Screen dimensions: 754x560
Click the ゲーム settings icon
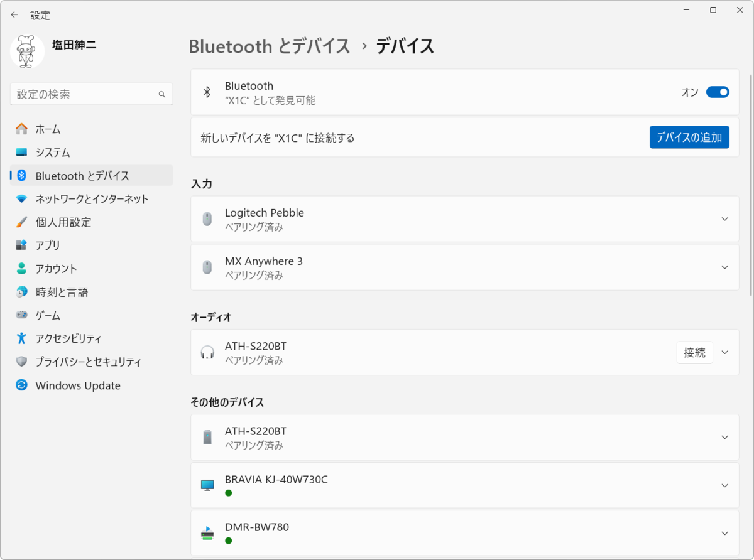click(x=21, y=315)
